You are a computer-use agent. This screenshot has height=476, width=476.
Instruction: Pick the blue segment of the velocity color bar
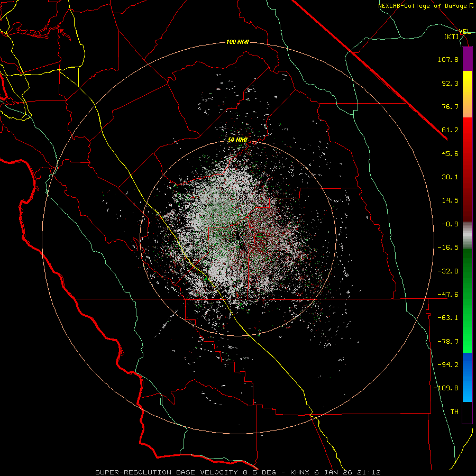tap(467, 377)
